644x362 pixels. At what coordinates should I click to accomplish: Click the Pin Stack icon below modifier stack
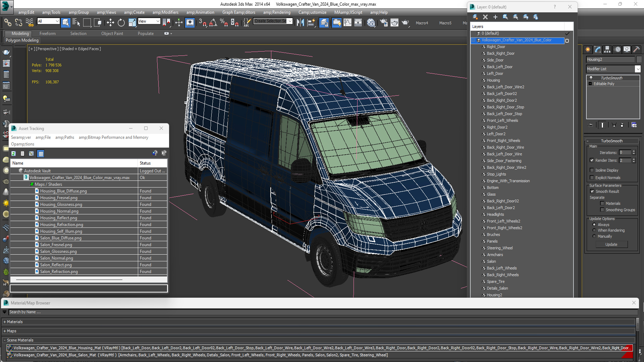(591, 125)
